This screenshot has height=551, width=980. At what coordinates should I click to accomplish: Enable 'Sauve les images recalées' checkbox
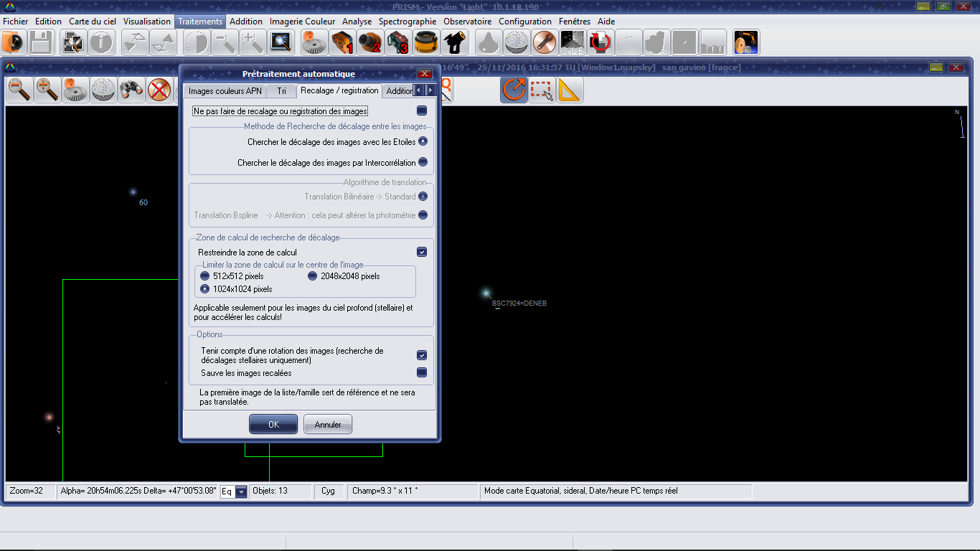pos(422,372)
